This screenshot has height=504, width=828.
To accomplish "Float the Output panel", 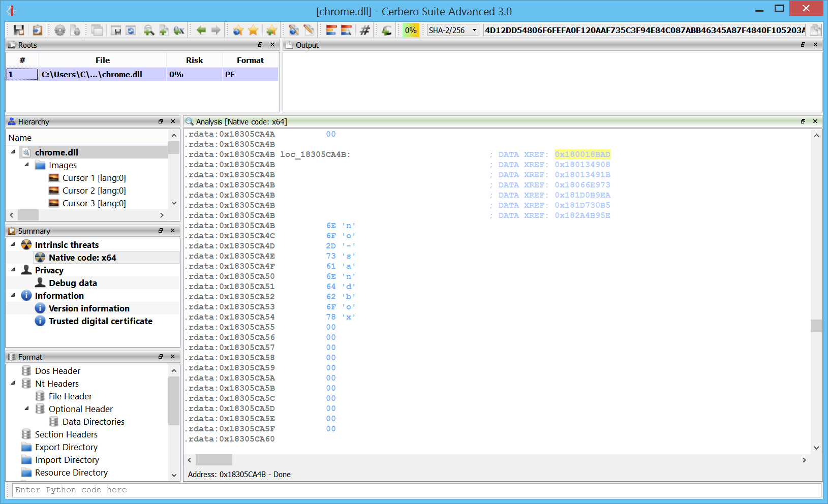I will pyautogui.click(x=803, y=45).
